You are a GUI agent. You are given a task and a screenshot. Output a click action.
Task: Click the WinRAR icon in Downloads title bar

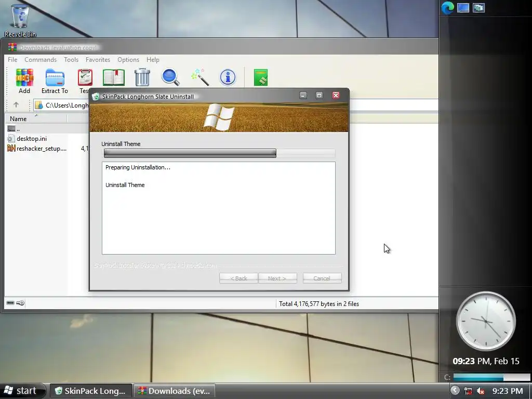tap(12, 47)
